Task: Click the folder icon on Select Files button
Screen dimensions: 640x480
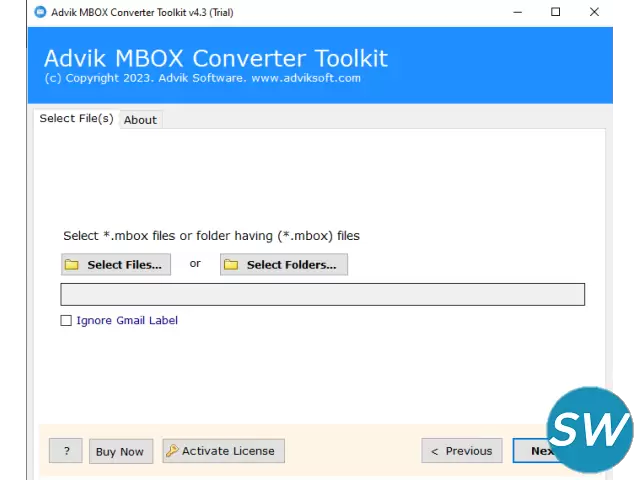Action: 71,265
